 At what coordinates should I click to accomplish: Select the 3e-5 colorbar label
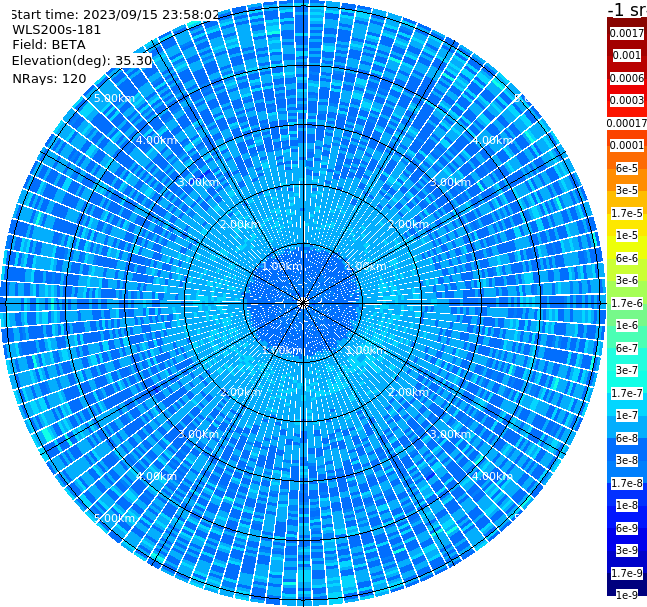[627, 190]
